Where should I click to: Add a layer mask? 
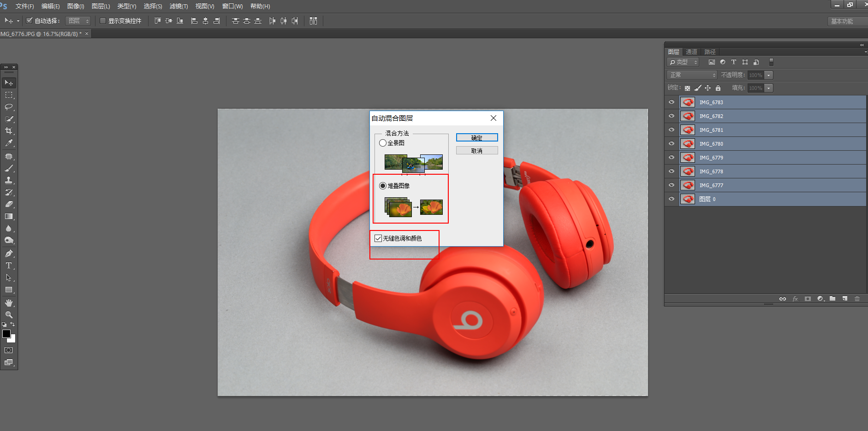tap(808, 299)
